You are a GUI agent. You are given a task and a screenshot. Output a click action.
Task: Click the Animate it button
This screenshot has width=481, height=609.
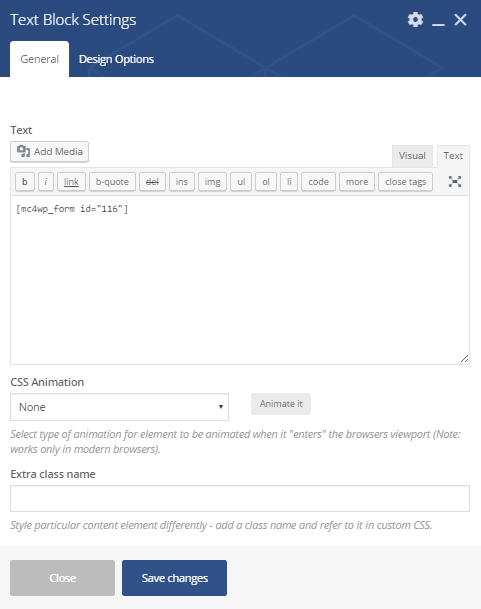tap(281, 404)
